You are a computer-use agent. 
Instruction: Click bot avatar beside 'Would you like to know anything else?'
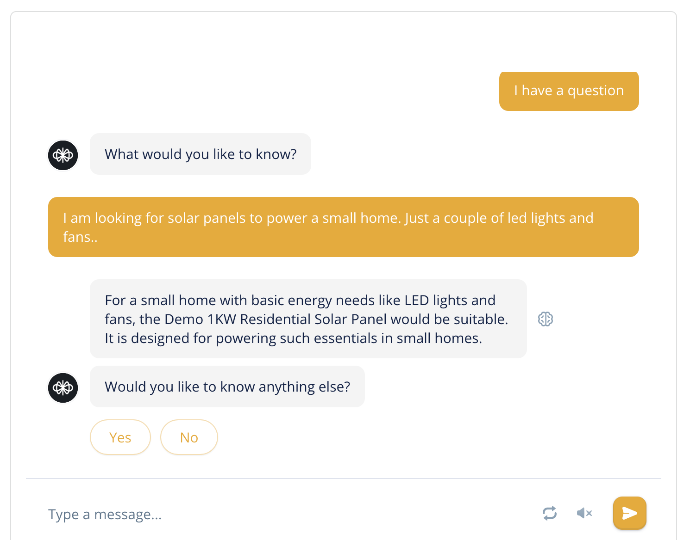click(x=63, y=388)
